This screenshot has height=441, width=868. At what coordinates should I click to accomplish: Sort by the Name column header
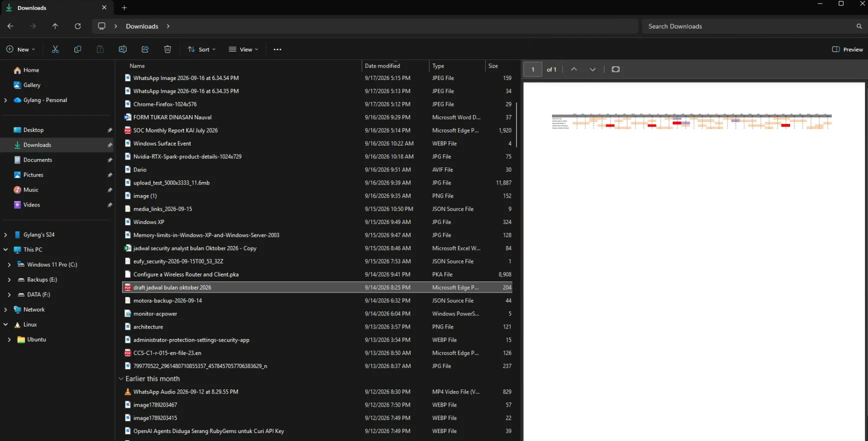(x=137, y=66)
